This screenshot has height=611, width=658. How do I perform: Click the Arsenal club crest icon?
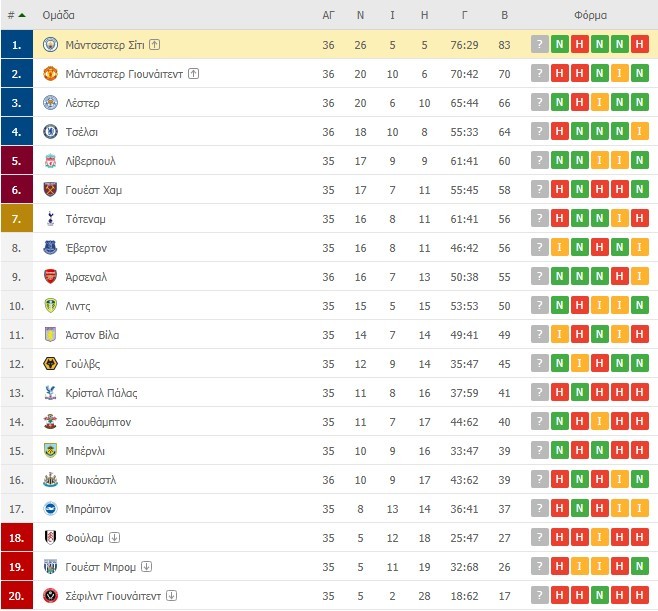(x=51, y=276)
